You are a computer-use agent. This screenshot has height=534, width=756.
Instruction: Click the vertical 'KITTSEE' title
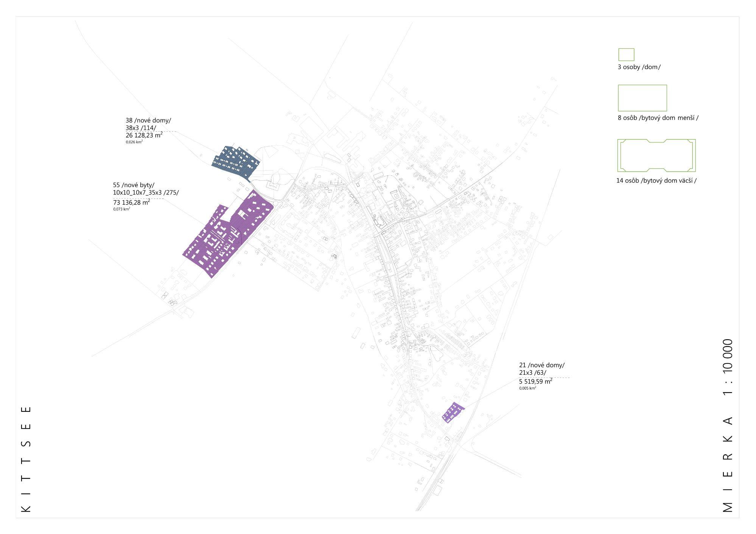coord(26,459)
